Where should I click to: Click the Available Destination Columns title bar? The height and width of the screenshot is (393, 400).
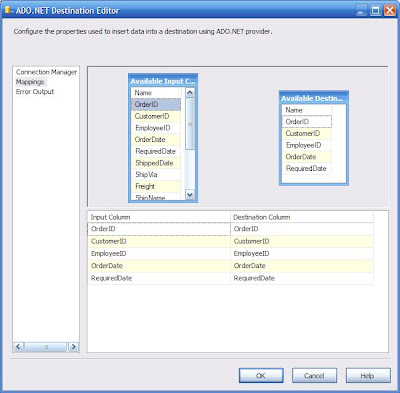pyautogui.click(x=314, y=98)
